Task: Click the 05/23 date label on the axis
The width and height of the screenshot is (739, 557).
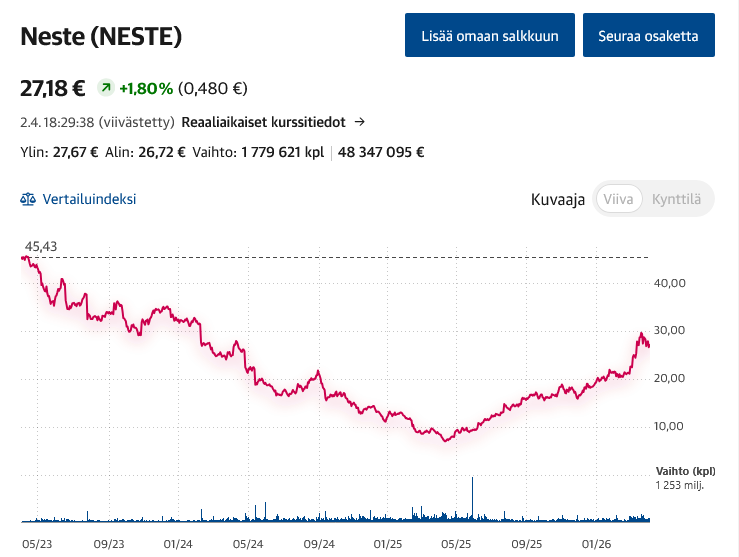Action: pos(36,544)
